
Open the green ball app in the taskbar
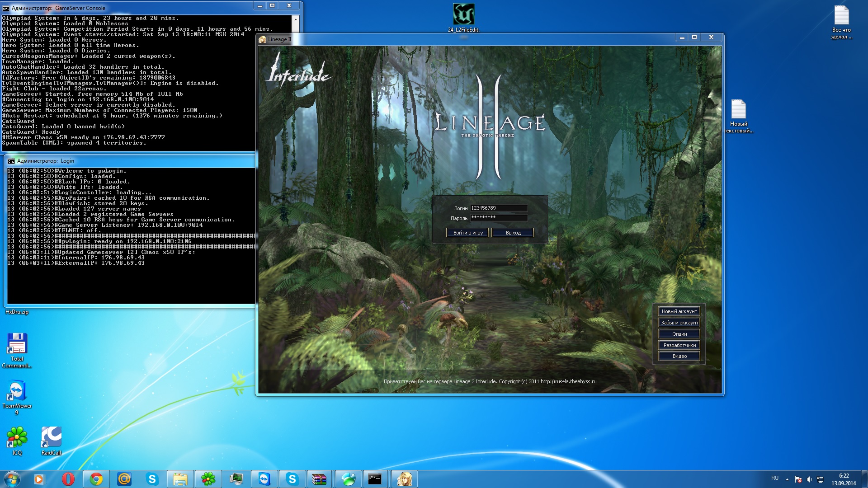tap(349, 479)
